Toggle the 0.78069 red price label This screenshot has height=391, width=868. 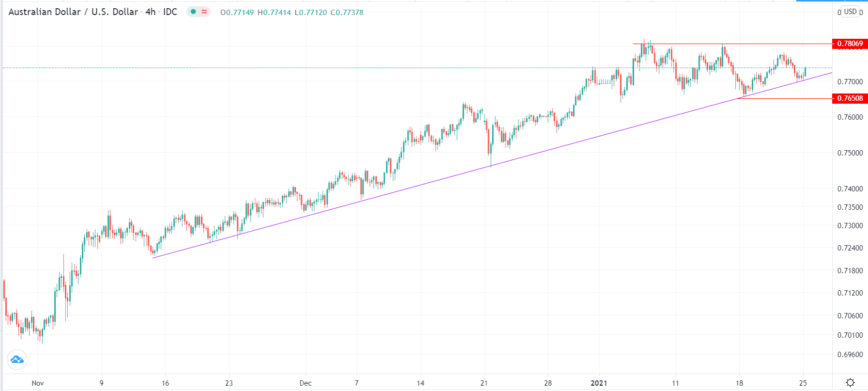(850, 44)
